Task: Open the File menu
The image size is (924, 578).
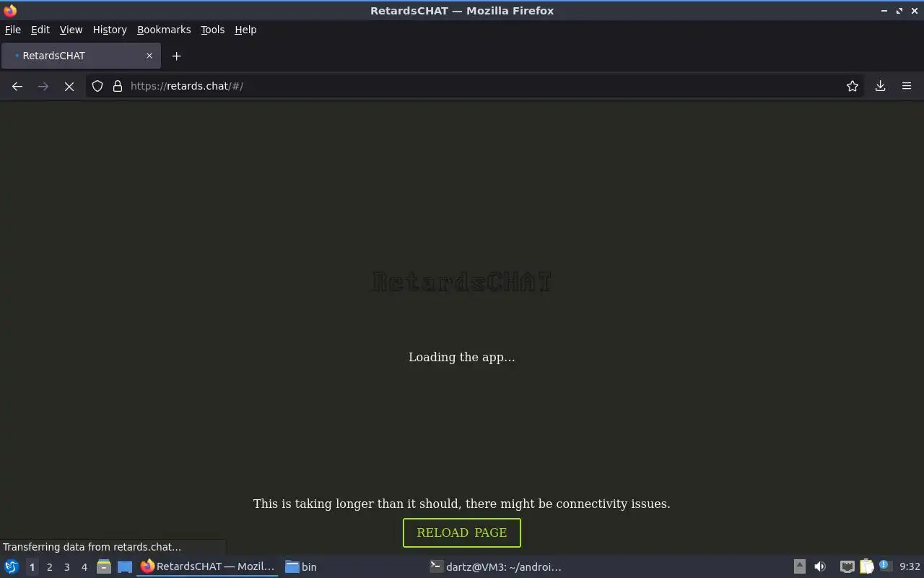Action: [13, 30]
